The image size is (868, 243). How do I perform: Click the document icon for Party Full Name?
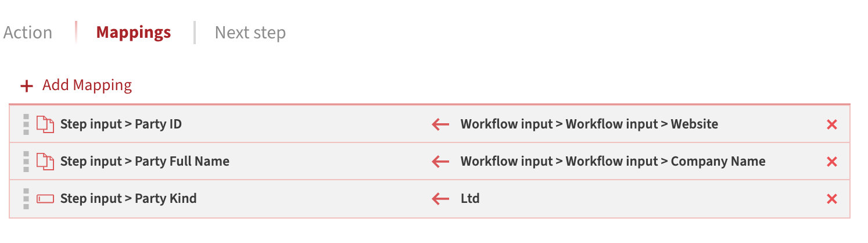pos(45,161)
